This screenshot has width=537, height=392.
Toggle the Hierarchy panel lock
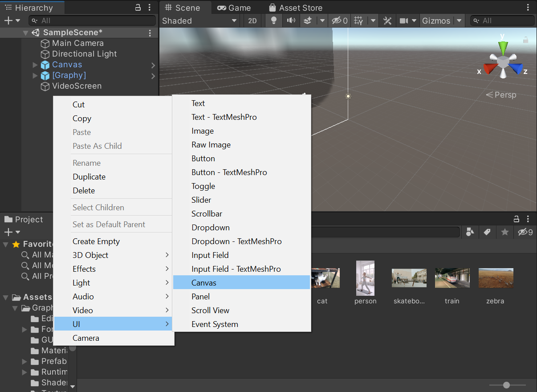(138, 8)
